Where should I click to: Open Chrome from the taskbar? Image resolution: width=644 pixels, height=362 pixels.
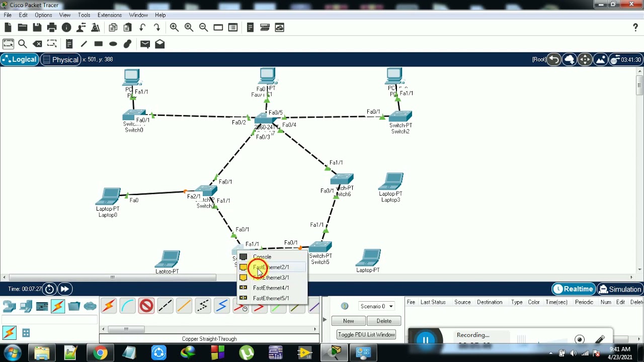click(100, 353)
